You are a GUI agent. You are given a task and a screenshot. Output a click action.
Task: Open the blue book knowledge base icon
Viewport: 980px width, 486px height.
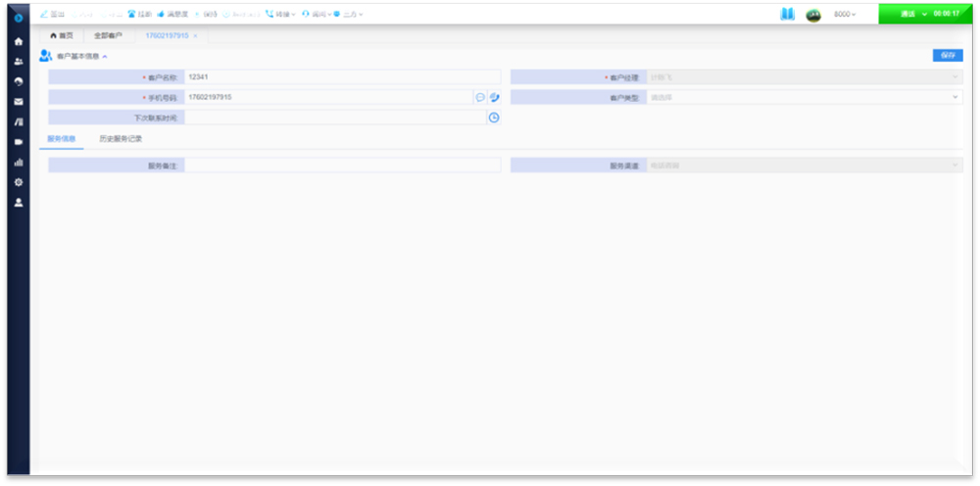coord(788,14)
